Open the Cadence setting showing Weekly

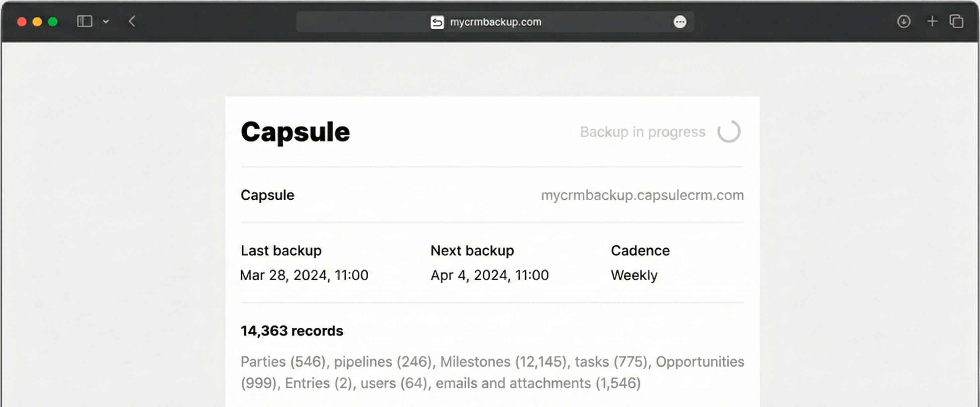click(634, 275)
